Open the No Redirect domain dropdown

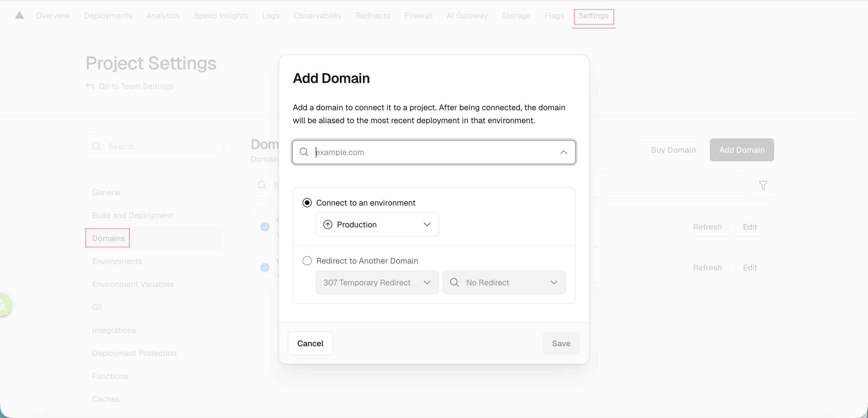(x=504, y=282)
